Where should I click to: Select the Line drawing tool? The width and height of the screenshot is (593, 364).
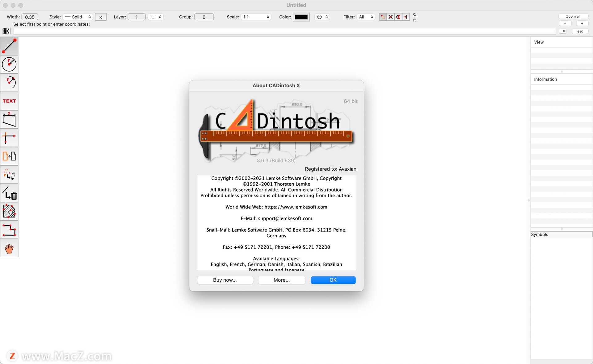tap(9, 46)
